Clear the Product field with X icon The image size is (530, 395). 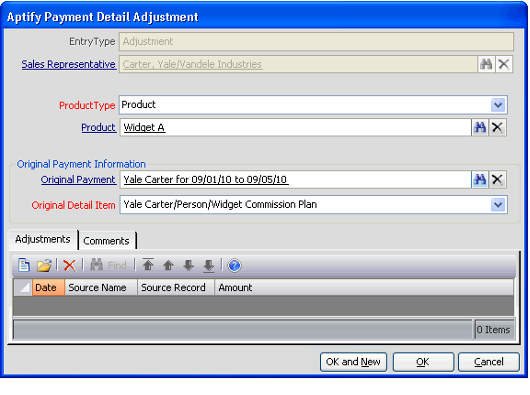pos(497,127)
